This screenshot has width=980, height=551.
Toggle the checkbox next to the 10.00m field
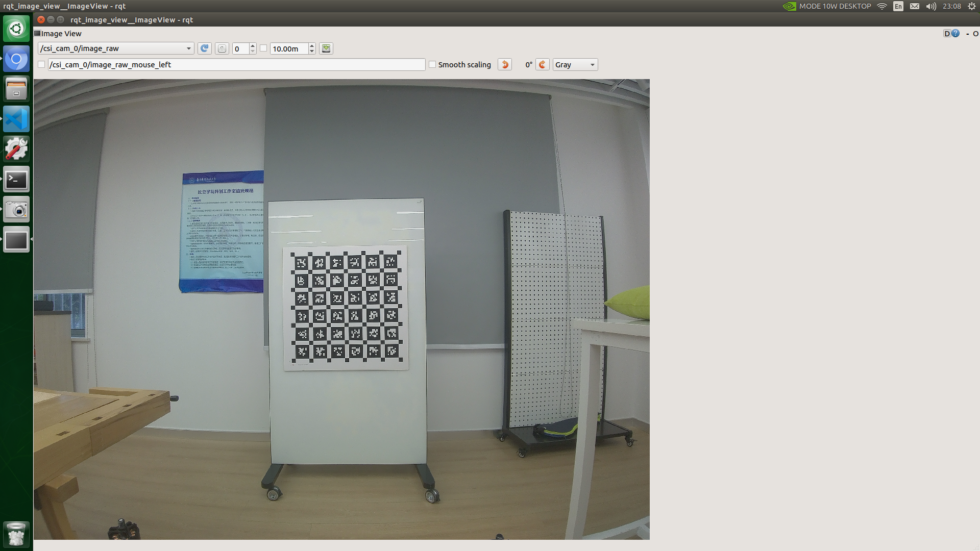click(263, 48)
